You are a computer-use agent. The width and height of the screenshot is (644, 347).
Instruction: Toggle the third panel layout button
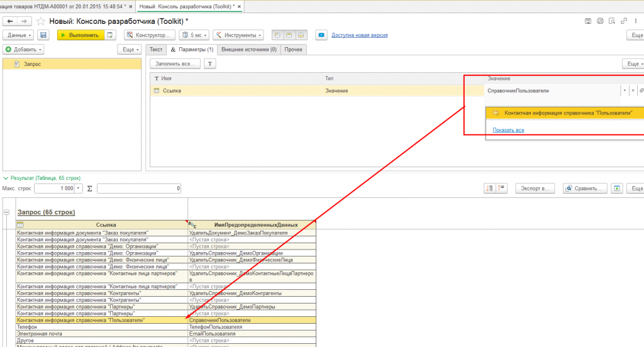[301, 35]
